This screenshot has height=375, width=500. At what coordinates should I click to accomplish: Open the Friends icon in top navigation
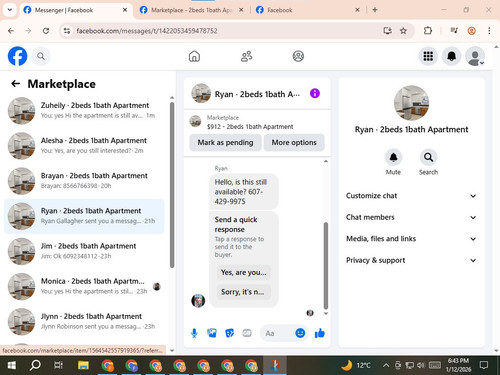click(x=246, y=56)
